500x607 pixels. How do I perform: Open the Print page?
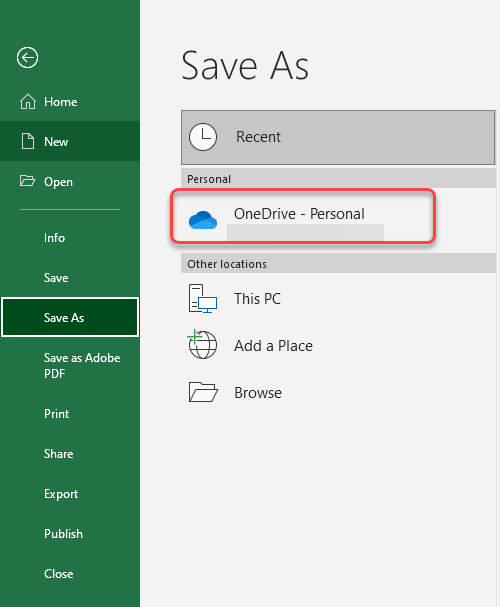click(70, 414)
